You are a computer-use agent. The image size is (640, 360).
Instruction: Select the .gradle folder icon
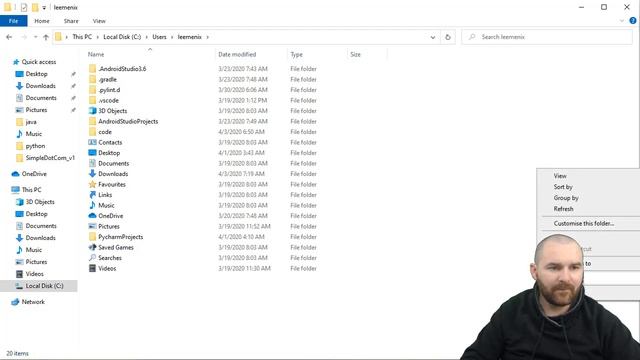coord(93,79)
